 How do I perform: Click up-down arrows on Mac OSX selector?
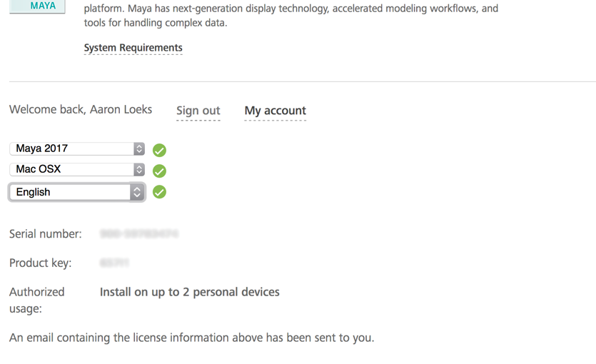139,169
